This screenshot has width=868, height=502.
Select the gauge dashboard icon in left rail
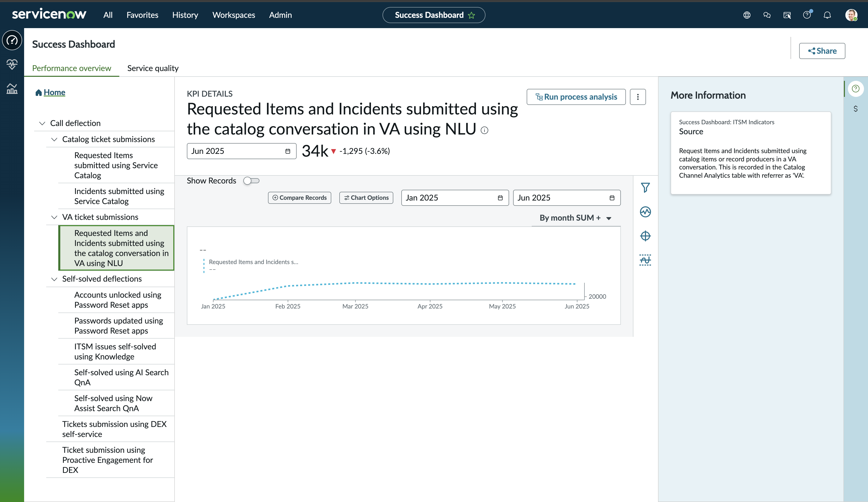pyautogui.click(x=12, y=40)
